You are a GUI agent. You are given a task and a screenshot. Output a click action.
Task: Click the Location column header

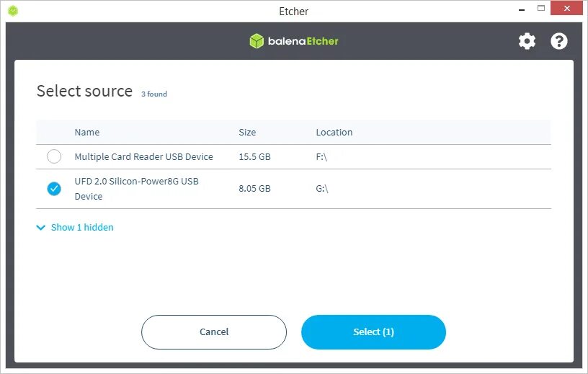334,133
